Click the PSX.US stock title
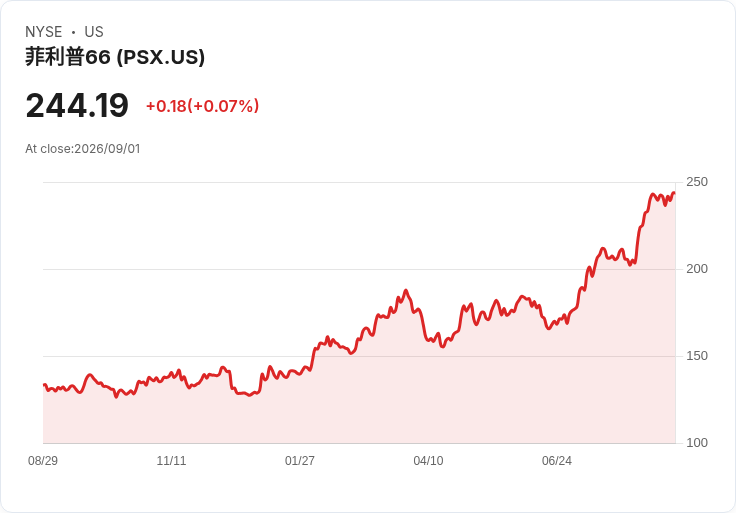 115,57
